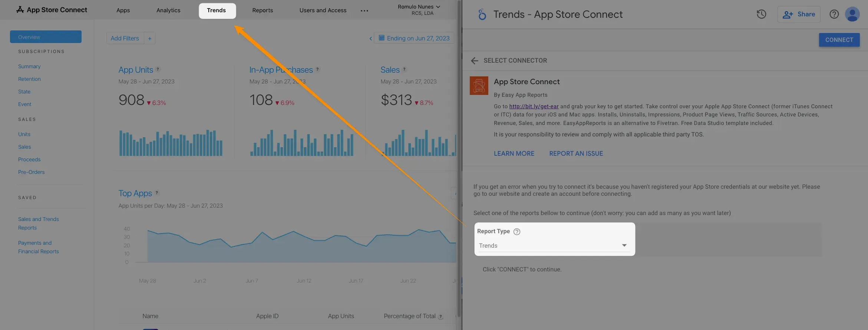Click REPORT AN ISSUE link
Screen dimensions: 868x330
(x=576, y=154)
